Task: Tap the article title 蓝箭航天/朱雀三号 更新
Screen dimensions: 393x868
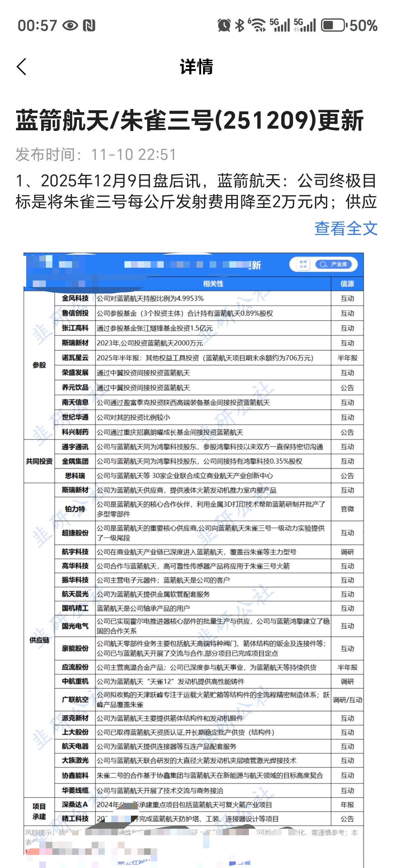Action: click(x=189, y=120)
